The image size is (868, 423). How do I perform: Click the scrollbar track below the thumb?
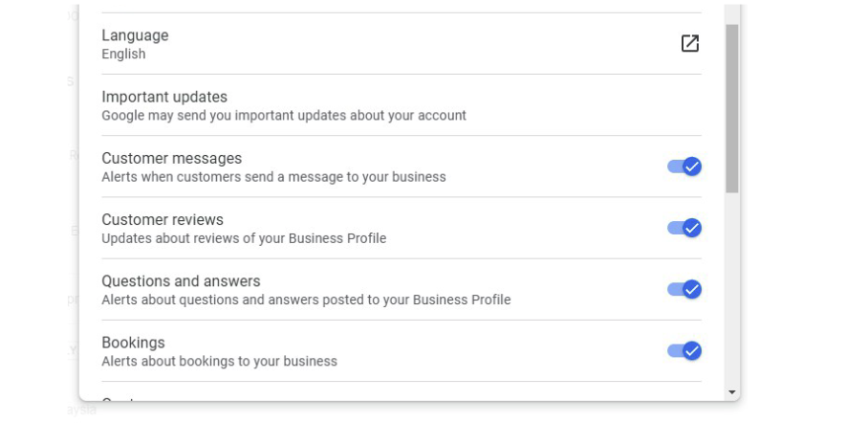click(732, 287)
